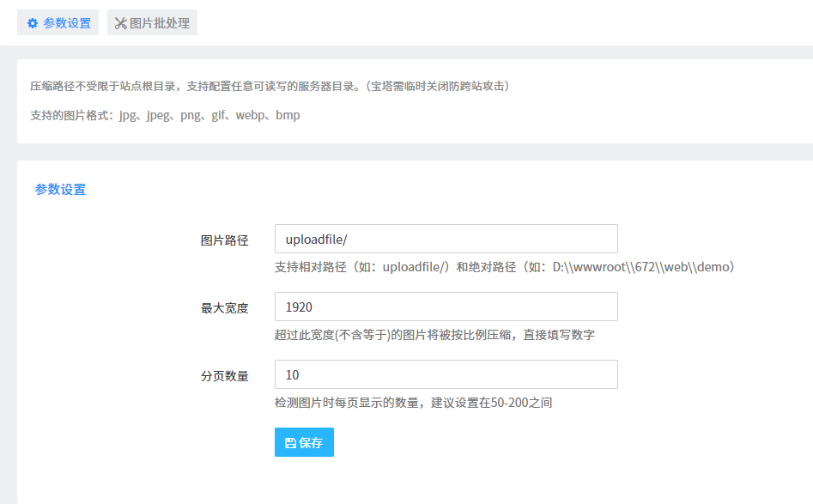Click the 最大宽度 field showing 1920
This screenshot has width=813, height=504.
pos(446,307)
